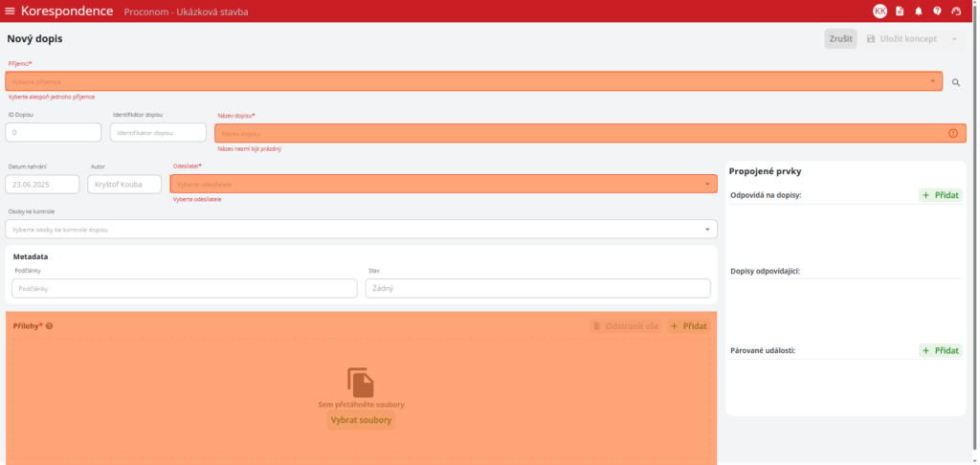Screen dimensions: 980x465
Task: Open the help question mark icon
Action: (937, 11)
